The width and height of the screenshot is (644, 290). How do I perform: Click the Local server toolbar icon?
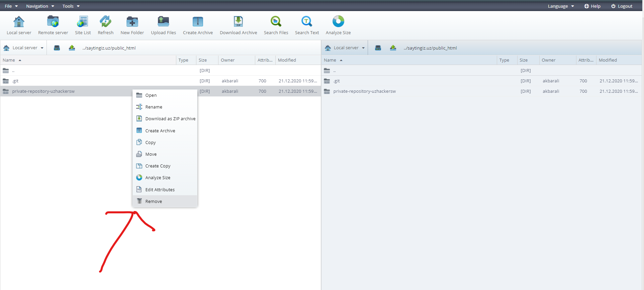point(19,22)
